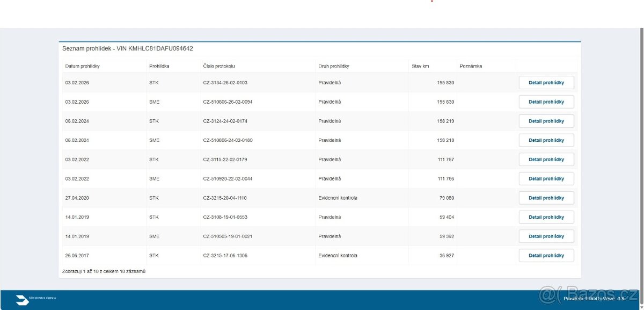Screen dimensions: 644x310
Task: Click the Seznam prohlídek VIN title text
Action: pos(128,48)
